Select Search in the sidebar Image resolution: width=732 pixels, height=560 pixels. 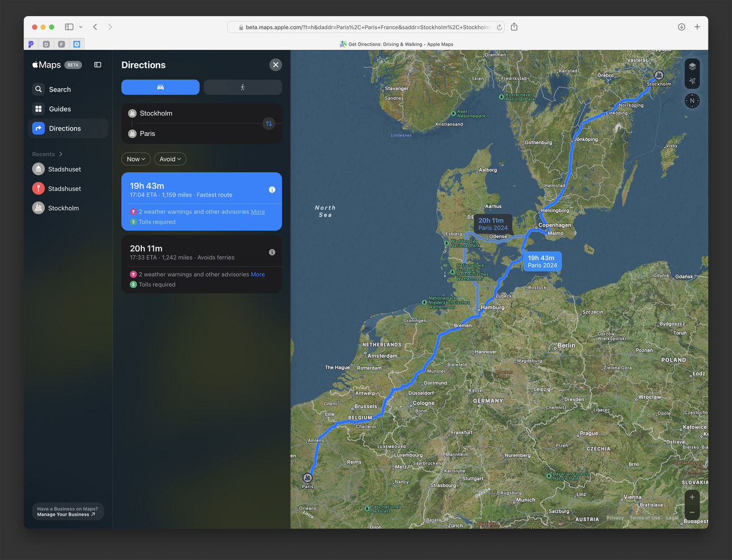click(59, 89)
